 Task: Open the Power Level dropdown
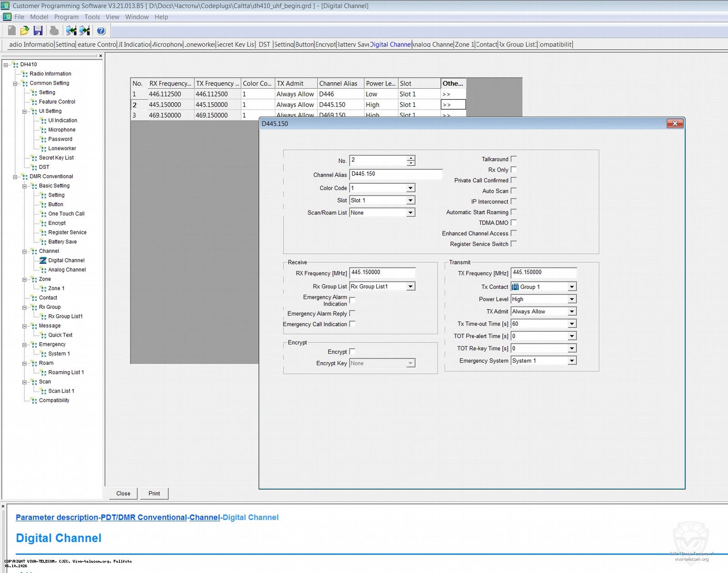[x=572, y=299]
